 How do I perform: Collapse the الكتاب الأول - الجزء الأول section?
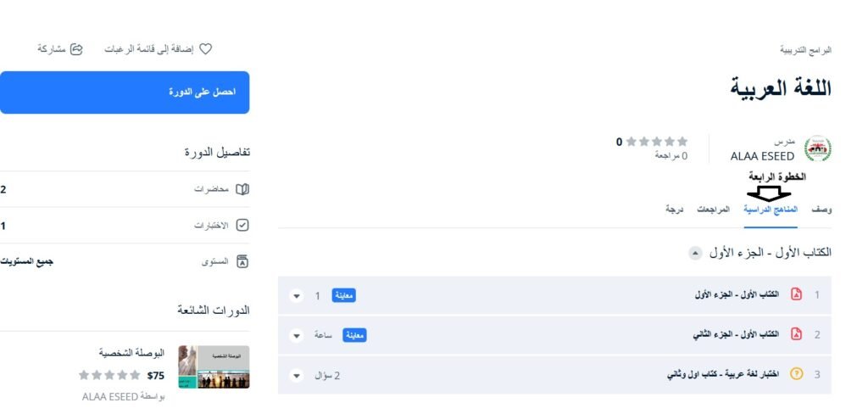695,253
